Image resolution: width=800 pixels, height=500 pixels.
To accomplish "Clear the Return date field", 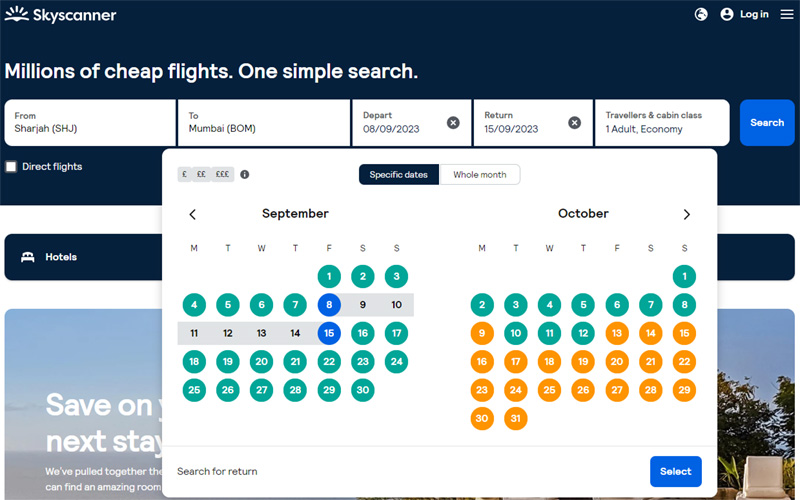I will (574, 122).
